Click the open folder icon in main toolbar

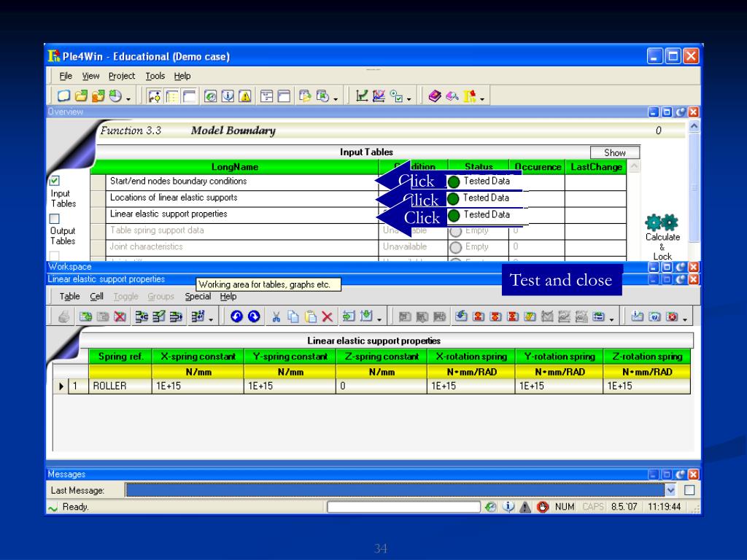tap(82, 96)
